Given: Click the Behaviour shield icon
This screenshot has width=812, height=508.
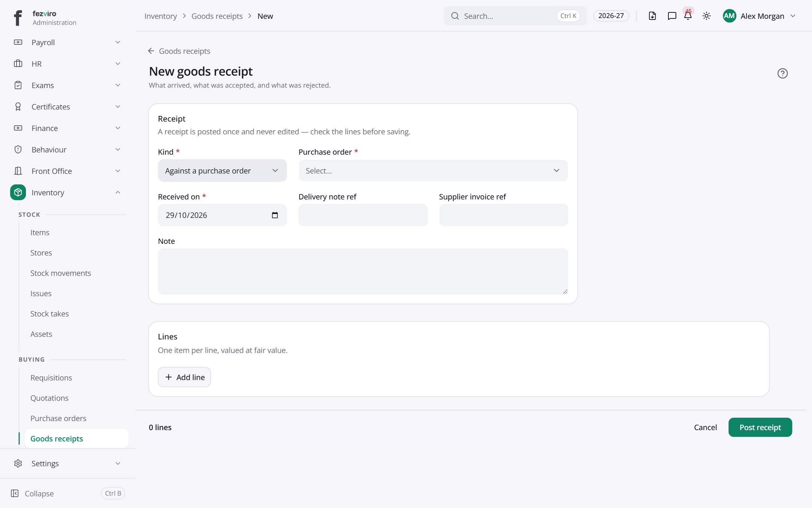Looking at the screenshot, I should coord(18,149).
